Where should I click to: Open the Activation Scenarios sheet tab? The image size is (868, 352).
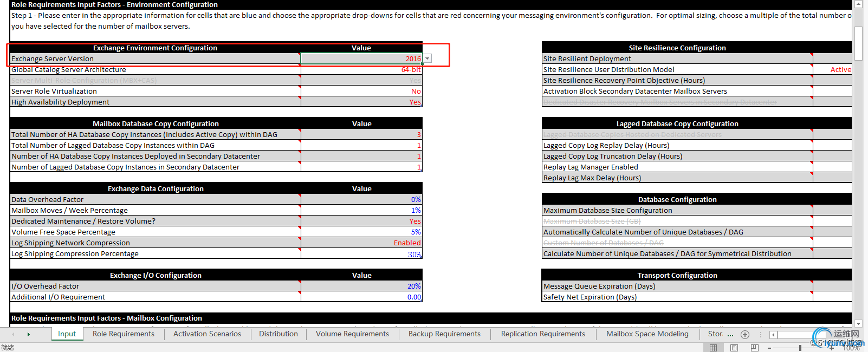coord(207,334)
